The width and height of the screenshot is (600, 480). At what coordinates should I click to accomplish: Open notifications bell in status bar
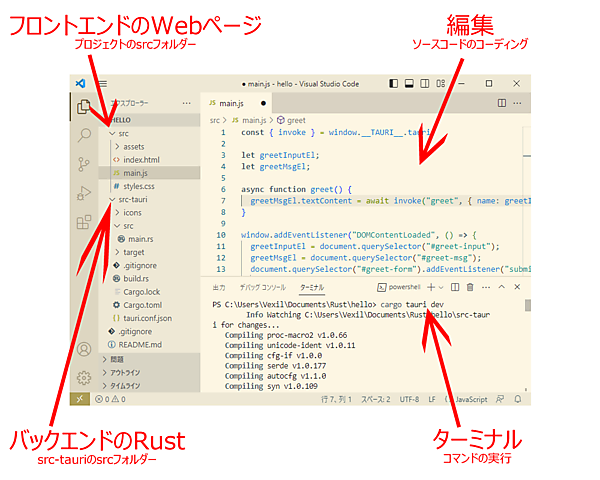[518, 399]
